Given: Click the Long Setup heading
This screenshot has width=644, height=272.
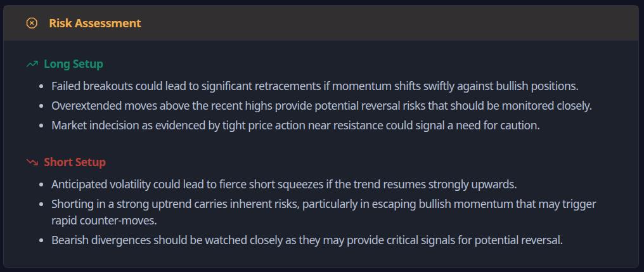Looking at the screenshot, I should pos(74,64).
